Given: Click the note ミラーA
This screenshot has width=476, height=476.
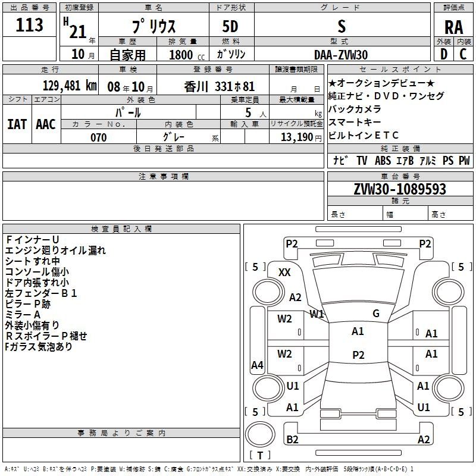Looking at the screenshot, I should [23, 315].
